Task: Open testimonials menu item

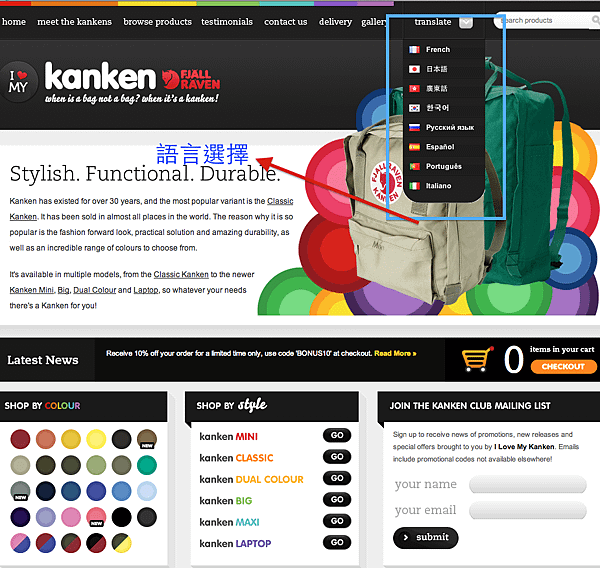Action: pyautogui.click(x=227, y=22)
